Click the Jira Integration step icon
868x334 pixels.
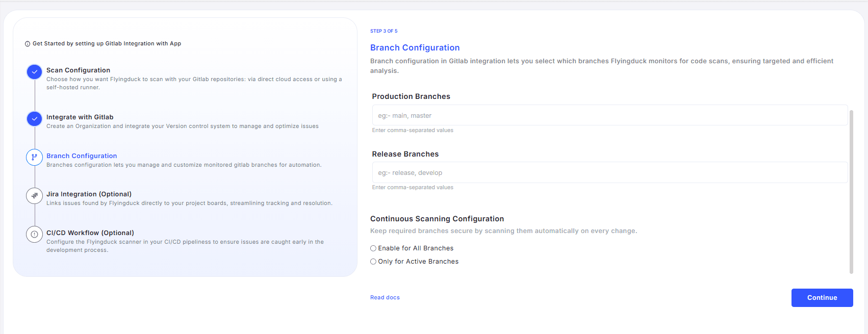coord(34,196)
